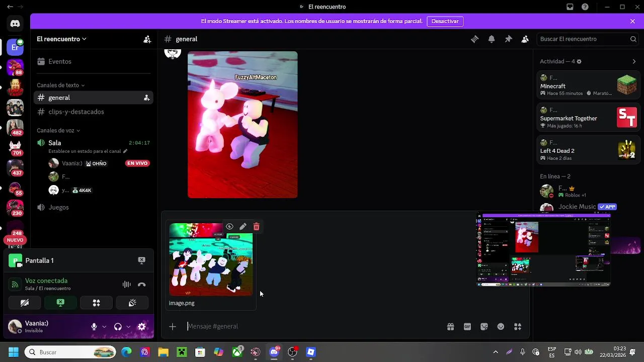This screenshot has height=362, width=644.
Task: Mark attachment image.png as spoiler
Action: 229,227
